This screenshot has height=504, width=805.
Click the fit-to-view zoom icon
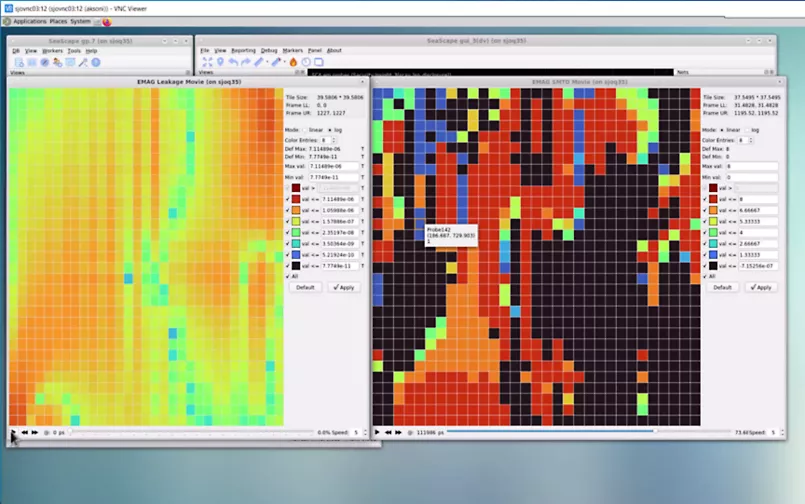coord(207,62)
